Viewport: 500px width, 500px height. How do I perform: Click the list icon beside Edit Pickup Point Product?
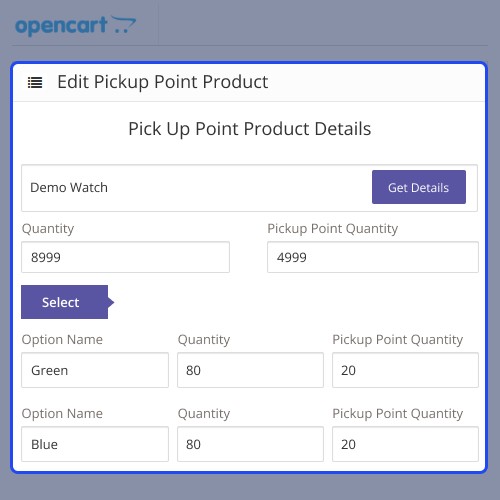coord(35,82)
